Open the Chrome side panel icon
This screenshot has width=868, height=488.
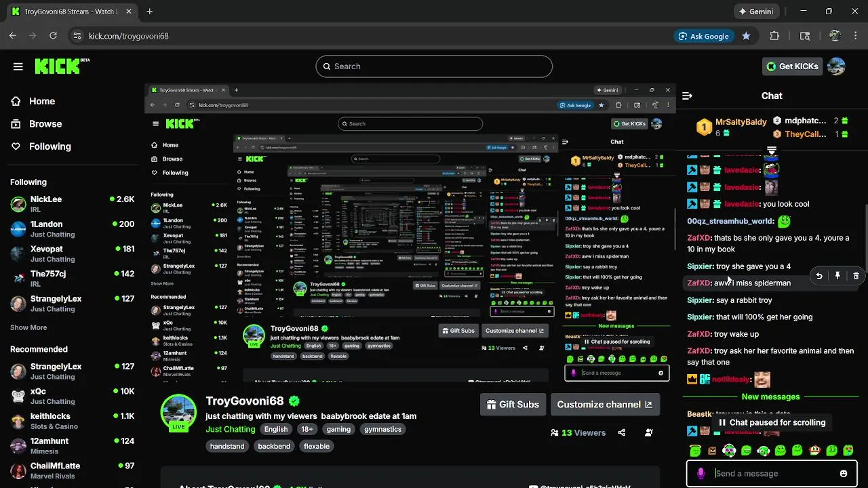[805, 36]
